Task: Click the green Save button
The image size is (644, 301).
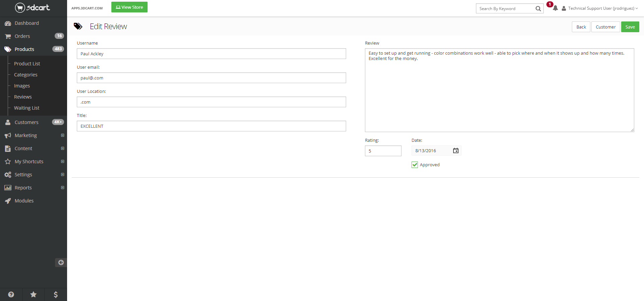Action: (630, 27)
